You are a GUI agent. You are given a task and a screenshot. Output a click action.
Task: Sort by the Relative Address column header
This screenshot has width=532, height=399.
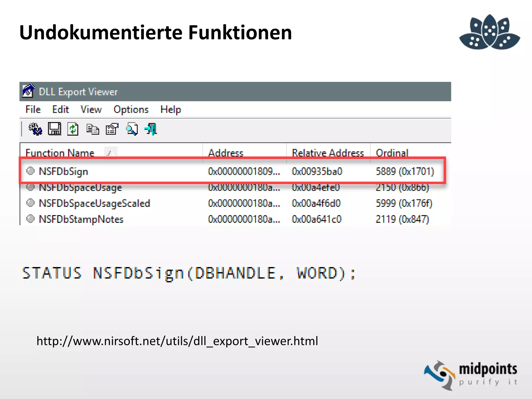328,153
